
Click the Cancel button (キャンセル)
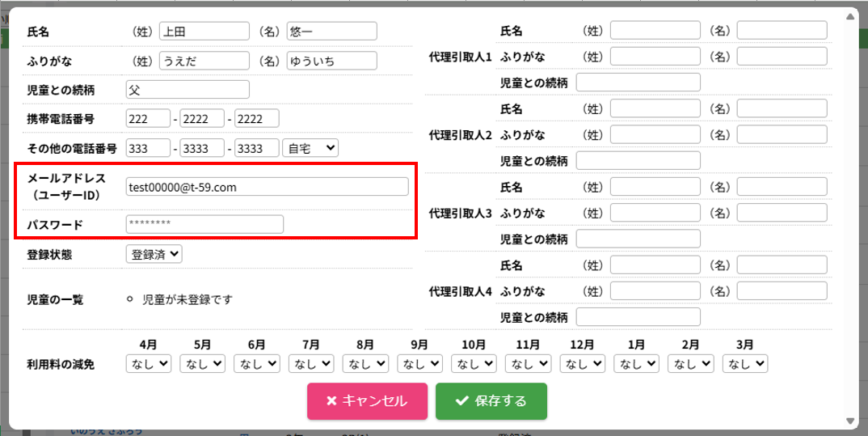pos(366,401)
